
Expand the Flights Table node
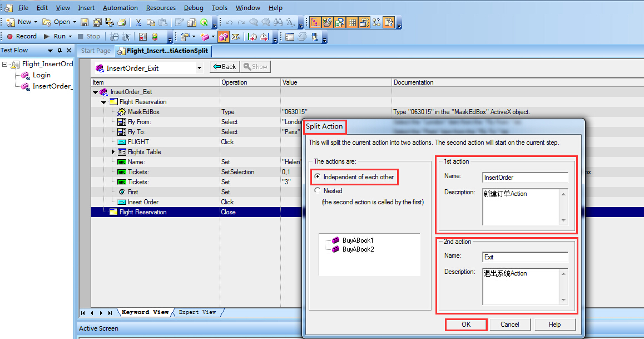(x=113, y=152)
